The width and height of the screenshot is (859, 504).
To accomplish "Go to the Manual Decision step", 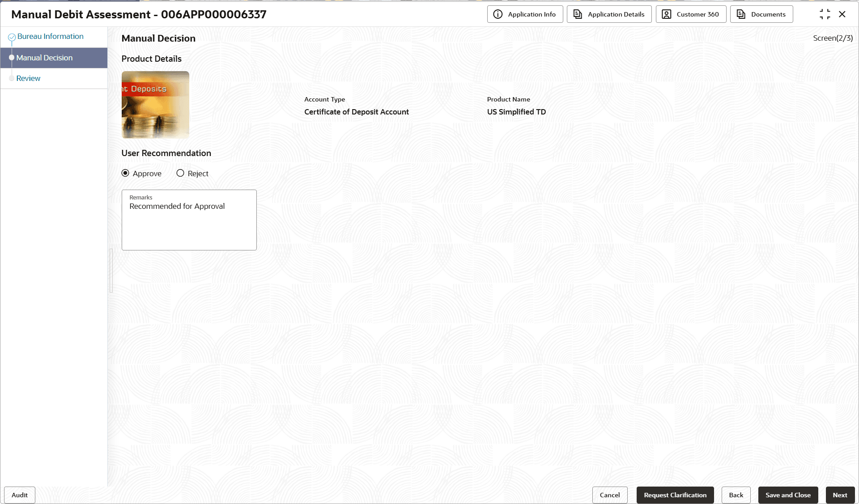I will (x=44, y=58).
